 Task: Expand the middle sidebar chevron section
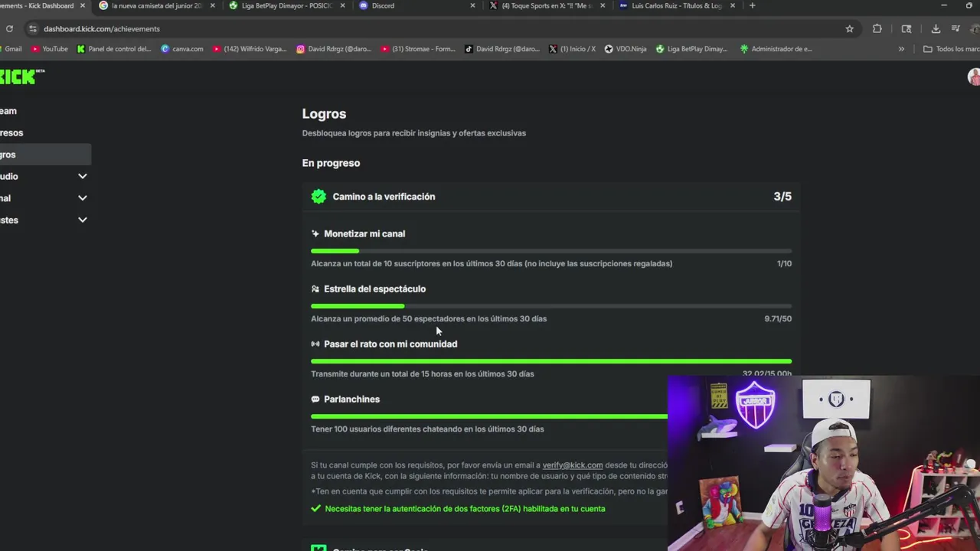[83, 198]
